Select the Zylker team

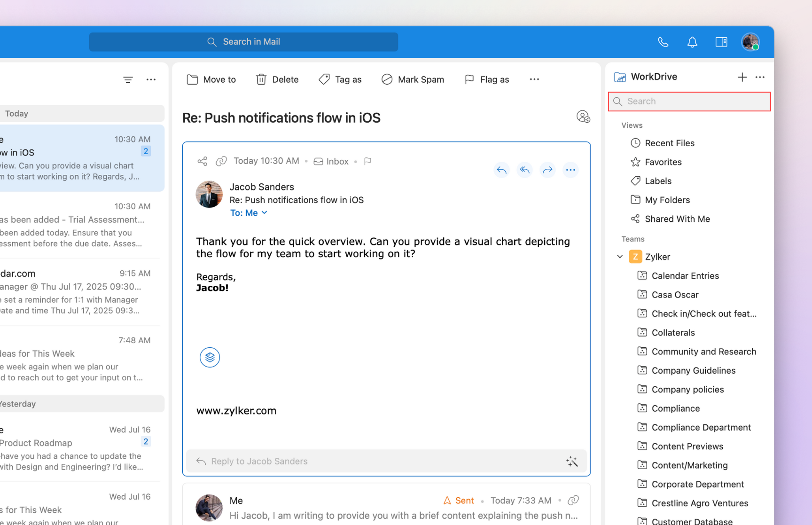coord(650,257)
